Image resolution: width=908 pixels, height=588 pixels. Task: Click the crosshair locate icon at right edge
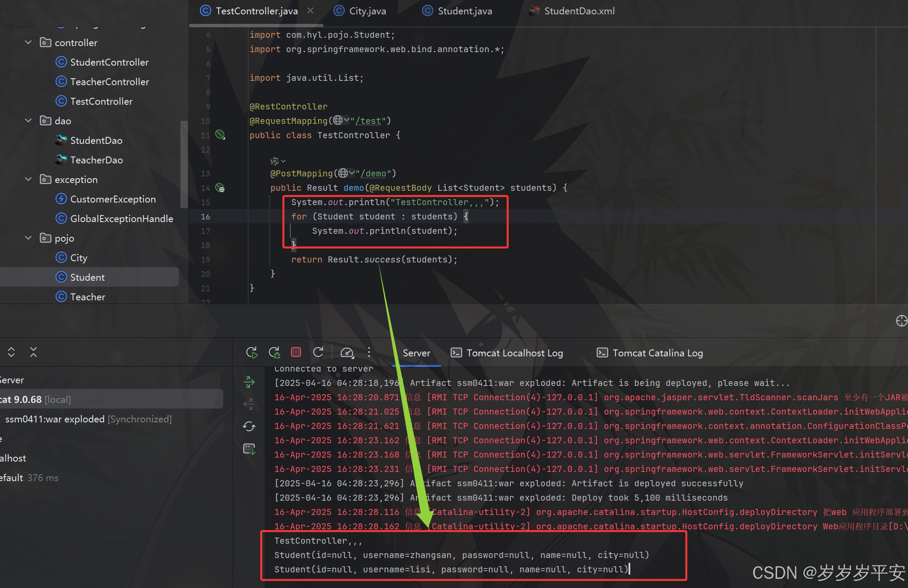click(901, 321)
